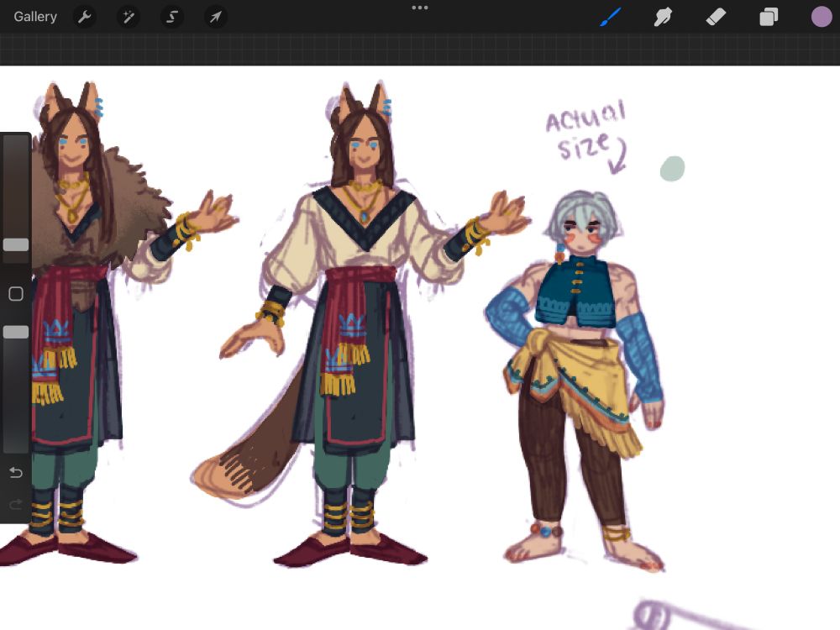Image resolution: width=840 pixels, height=630 pixels.
Task: Tap the square modify button in sidebar
Action: tap(15, 293)
